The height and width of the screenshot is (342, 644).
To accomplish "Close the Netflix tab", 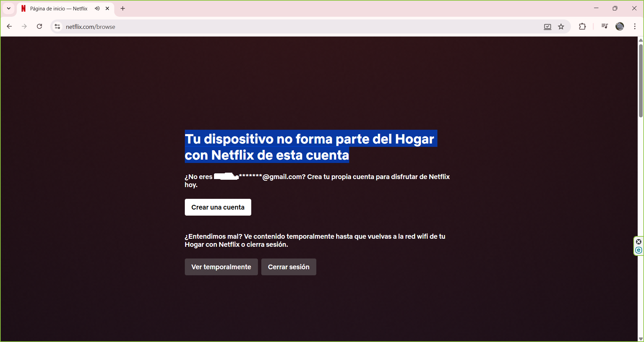I will [107, 9].
